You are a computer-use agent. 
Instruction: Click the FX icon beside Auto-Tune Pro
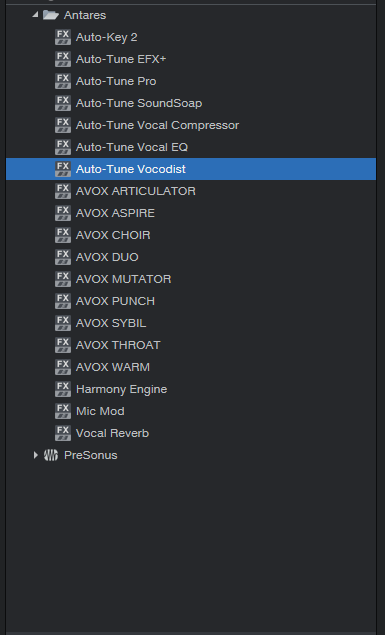63,81
